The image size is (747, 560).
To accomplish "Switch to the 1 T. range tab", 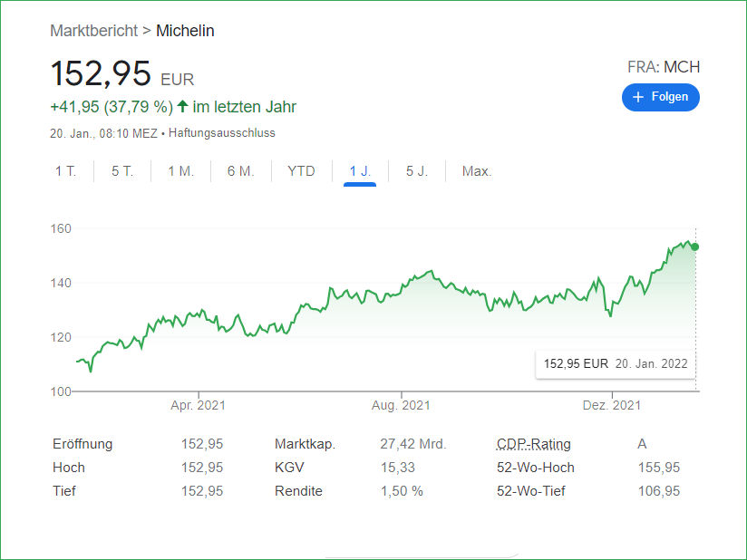I will [x=66, y=171].
